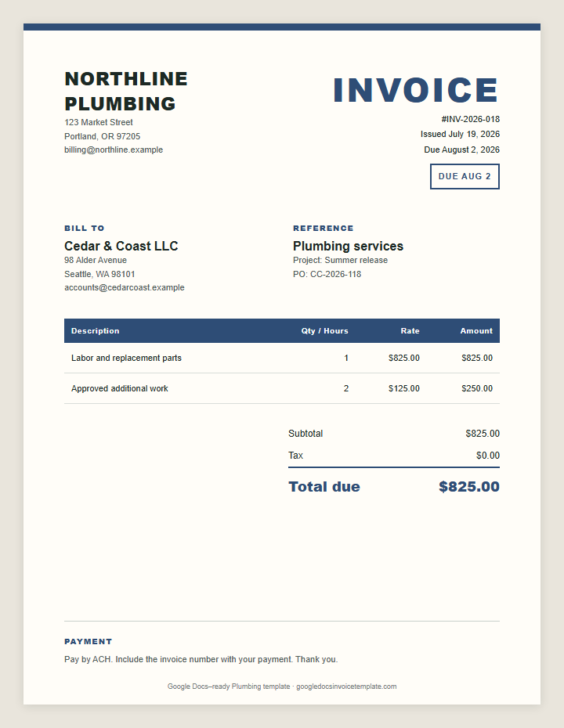Image resolution: width=564 pixels, height=728 pixels.
Task: Click the accounts@cedarcoast.example email
Action: point(125,287)
